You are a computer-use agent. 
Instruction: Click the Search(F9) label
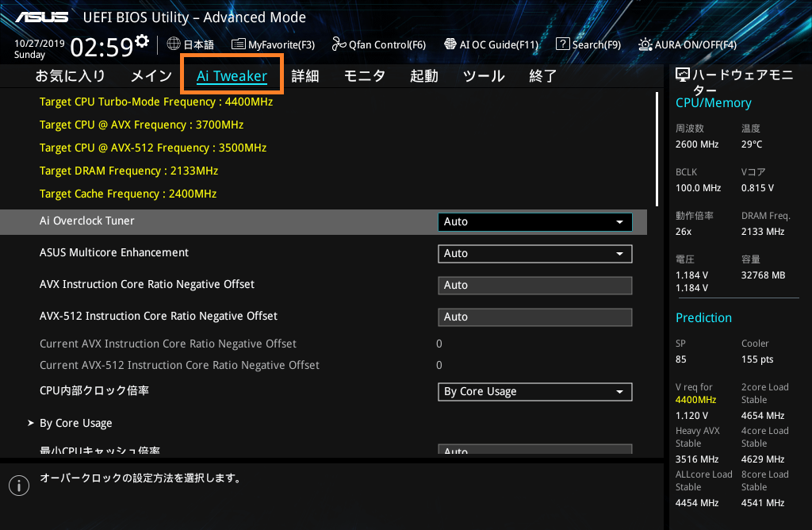(596, 45)
